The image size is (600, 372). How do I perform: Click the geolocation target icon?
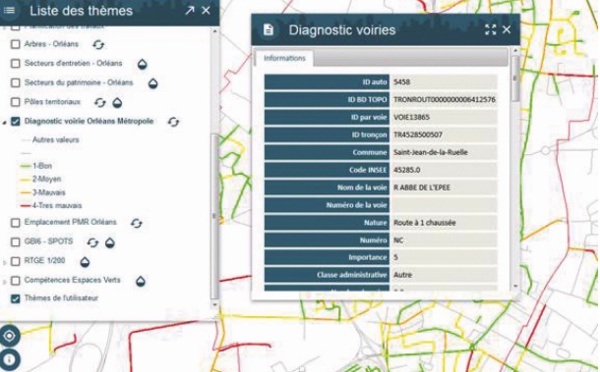point(9,336)
